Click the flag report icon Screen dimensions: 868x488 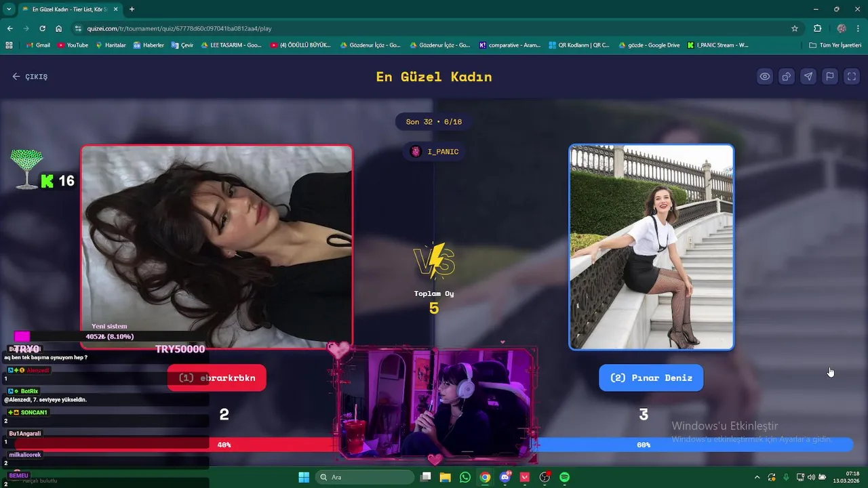(x=830, y=77)
